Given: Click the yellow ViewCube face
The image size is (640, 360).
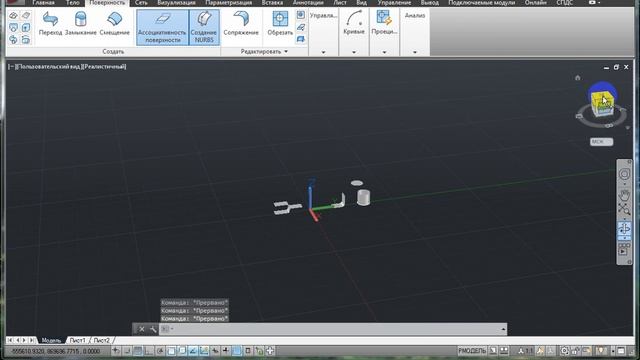Looking at the screenshot, I should coord(601,100).
